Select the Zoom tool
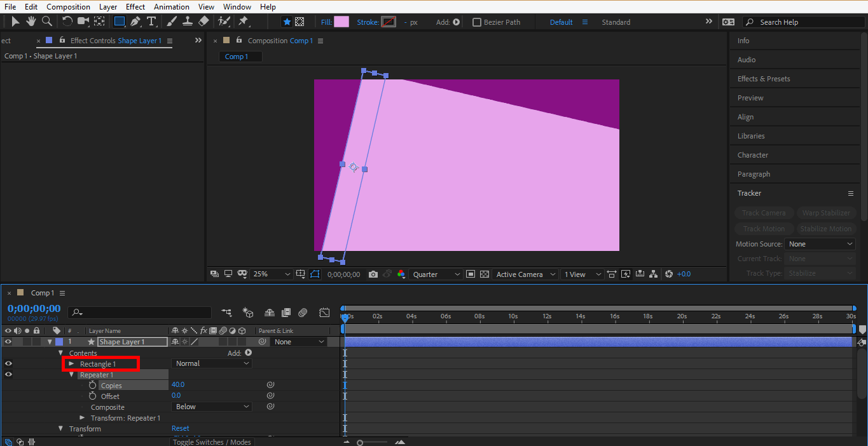The image size is (868, 446). [46, 22]
